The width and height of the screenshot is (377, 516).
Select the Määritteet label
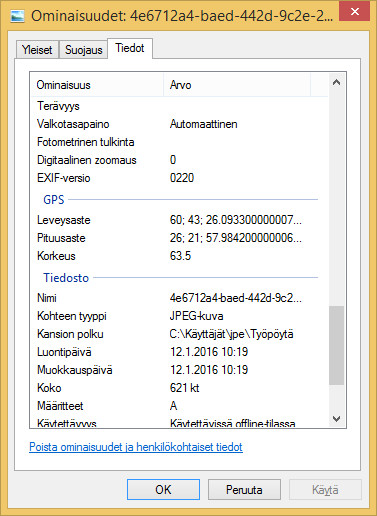coord(60,406)
